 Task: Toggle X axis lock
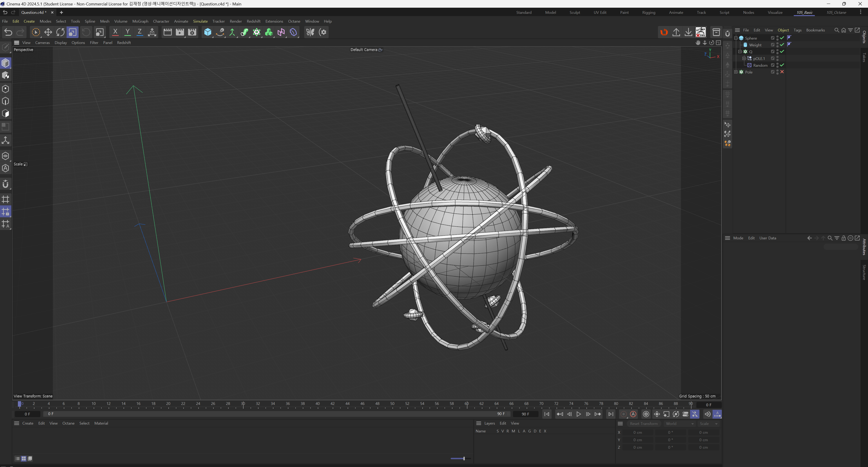point(115,32)
